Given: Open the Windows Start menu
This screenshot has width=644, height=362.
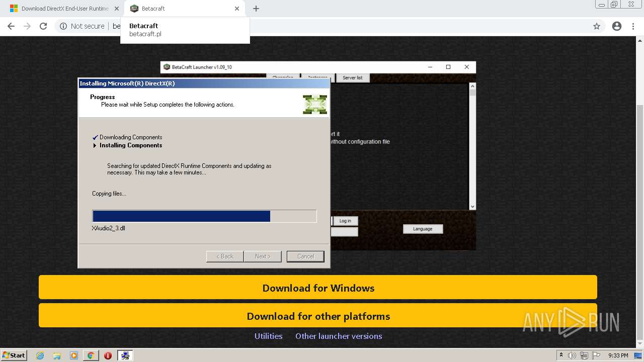Looking at the screenshot, I should (x=14, y=355).
